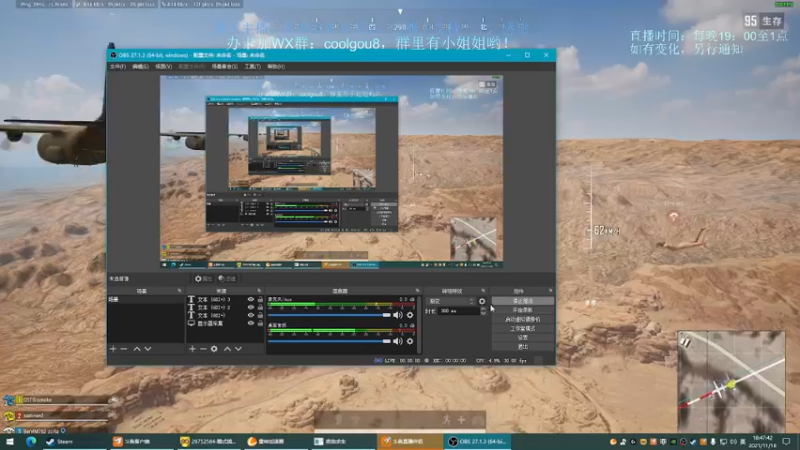Open the Edit menu in OBS
This screenshot has height=450, width=800.
140,67
